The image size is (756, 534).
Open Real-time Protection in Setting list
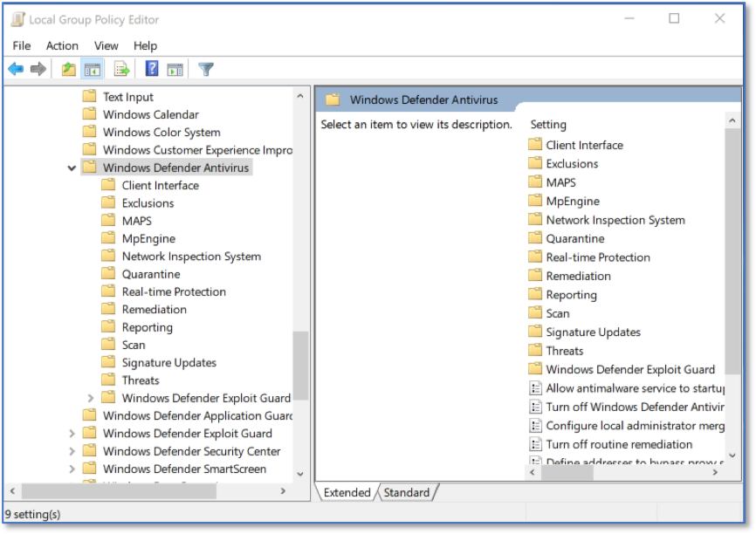pyautogui.click(x=598, y=257)
